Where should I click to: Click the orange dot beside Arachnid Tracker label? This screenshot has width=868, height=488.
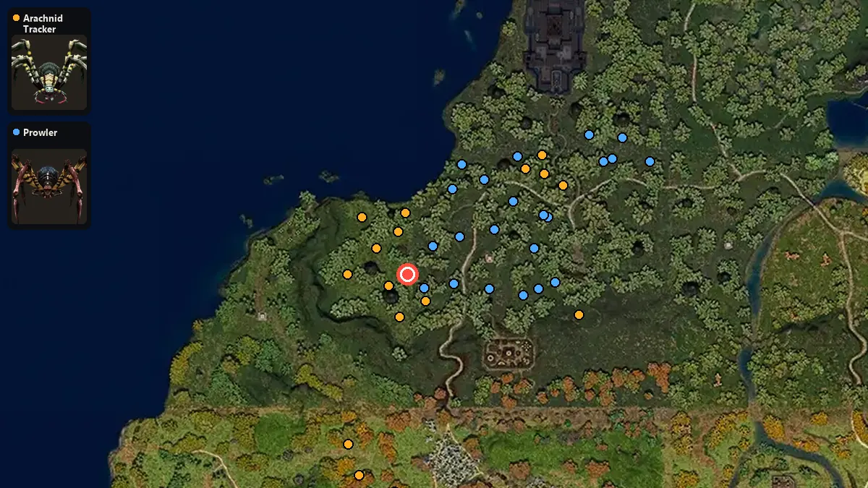pyautogui.click(x=16, y=18)
